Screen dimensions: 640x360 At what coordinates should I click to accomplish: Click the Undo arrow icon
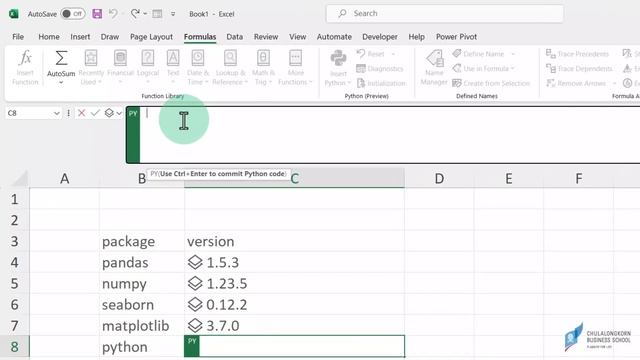click(x=113, y=14)
